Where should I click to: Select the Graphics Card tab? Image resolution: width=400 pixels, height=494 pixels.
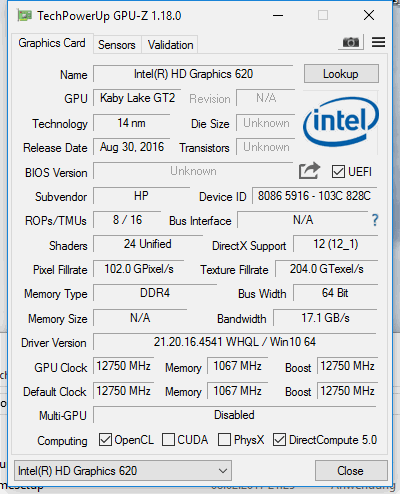pos(52,43)
